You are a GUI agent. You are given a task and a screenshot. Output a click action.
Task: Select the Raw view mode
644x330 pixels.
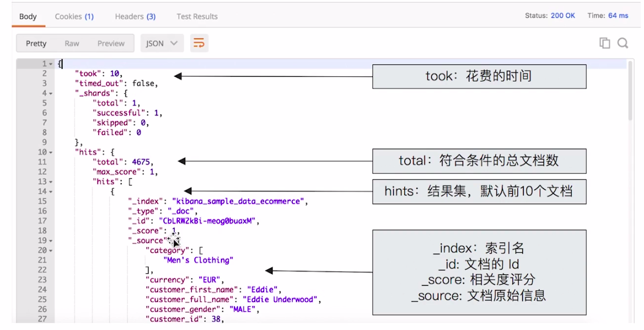click(x=72, y=44)
